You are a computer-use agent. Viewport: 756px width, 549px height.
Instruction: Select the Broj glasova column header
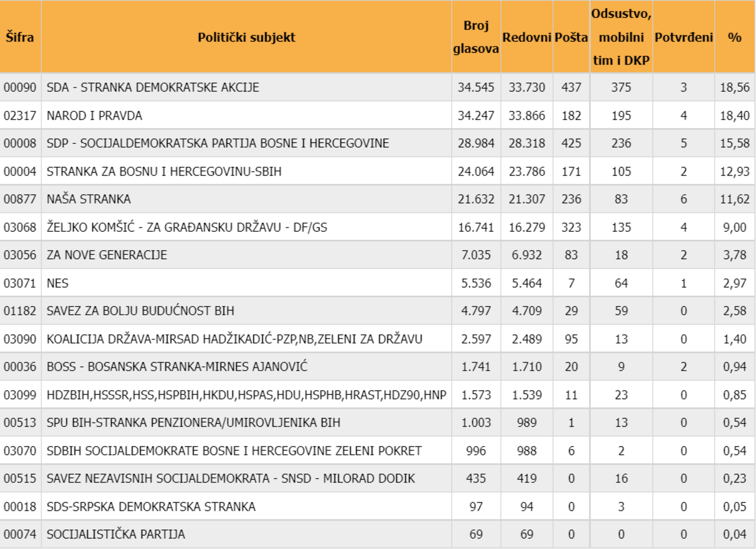click(475, 37)
